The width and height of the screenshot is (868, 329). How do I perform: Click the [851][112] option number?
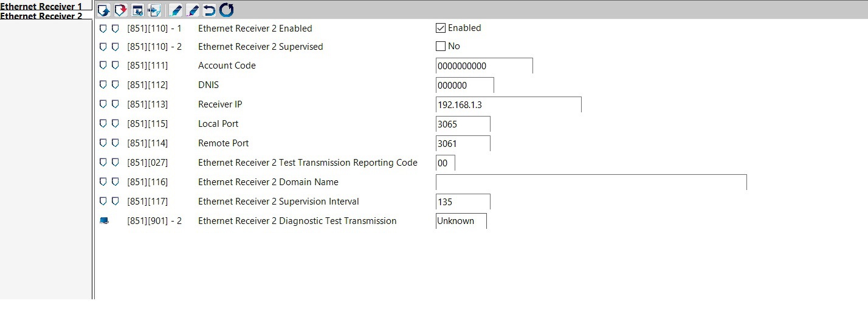point(148,85)
